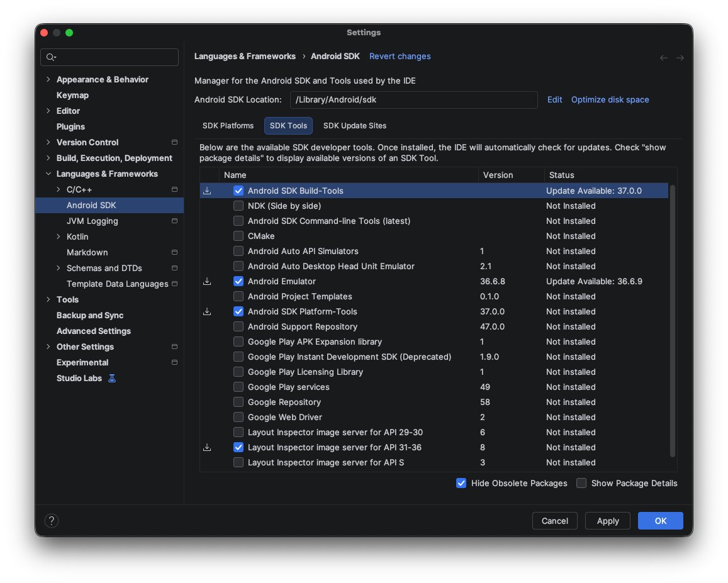Expand the Kotlin tree node
This screenshot has height=583, width=728.
click(58, 236)
